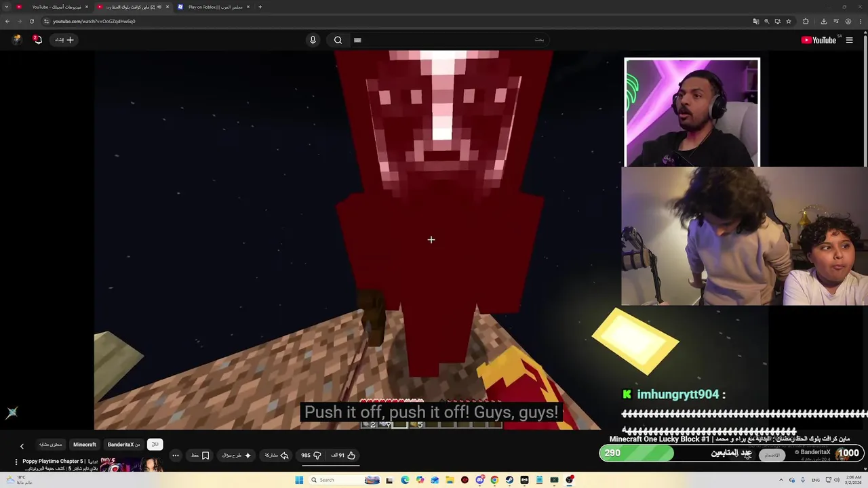Open the YouTube hamburger guide menu
This screenshot has height=488, width=868.
click(849, 40)
